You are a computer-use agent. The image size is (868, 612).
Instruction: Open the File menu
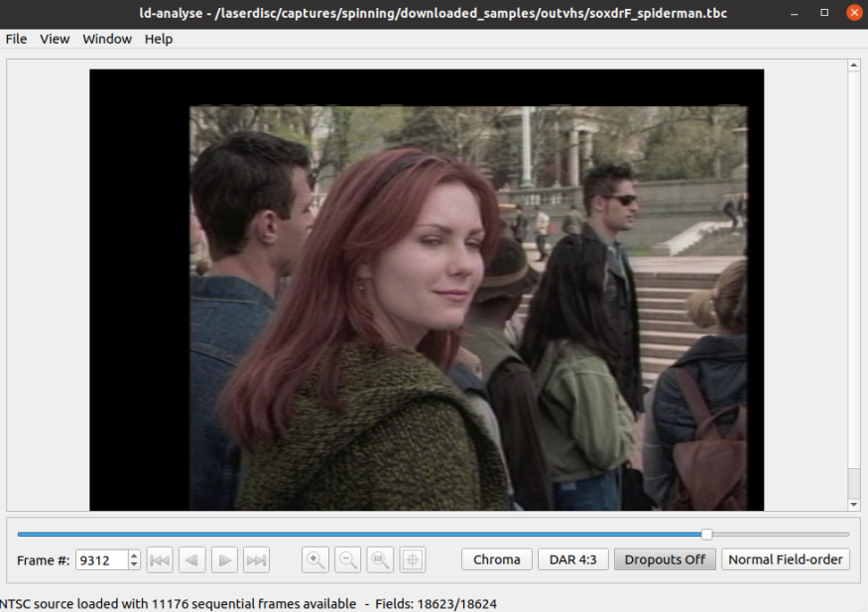16,39
